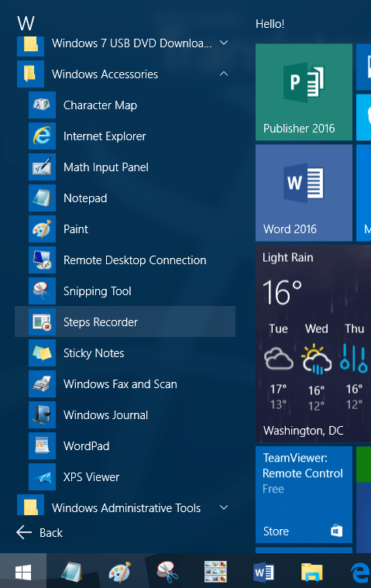Select the Windows Fax and Scan label
The width and height of the screenshot is (371, 588).
[120, 384]
